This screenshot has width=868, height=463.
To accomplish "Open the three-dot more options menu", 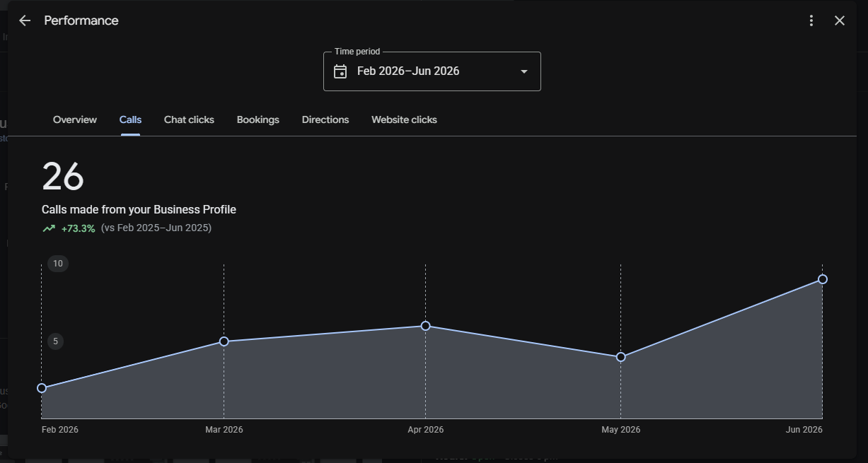I will coord(811,20).
